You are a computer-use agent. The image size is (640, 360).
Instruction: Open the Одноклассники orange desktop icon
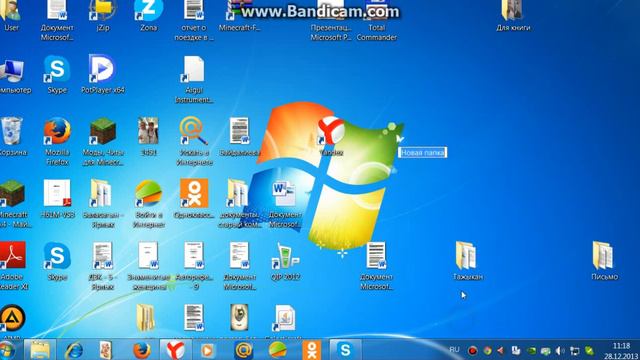(194, 198)
